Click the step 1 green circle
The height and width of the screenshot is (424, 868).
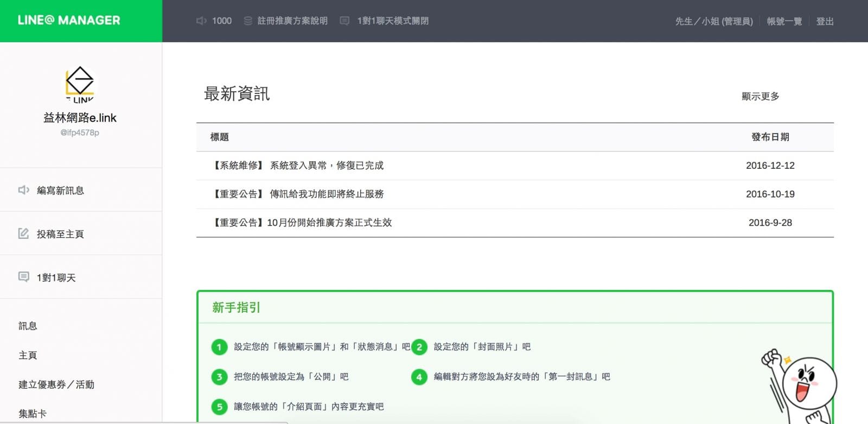[x=219, y=347]
